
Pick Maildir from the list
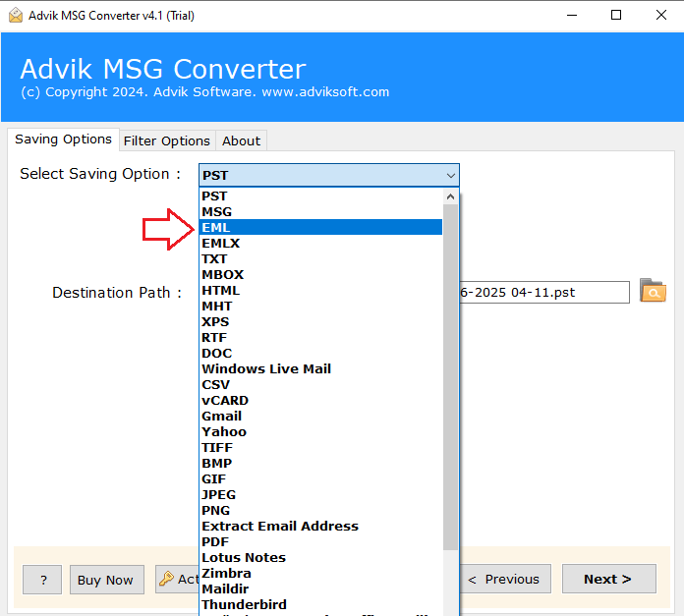click(x=320, y=588)
